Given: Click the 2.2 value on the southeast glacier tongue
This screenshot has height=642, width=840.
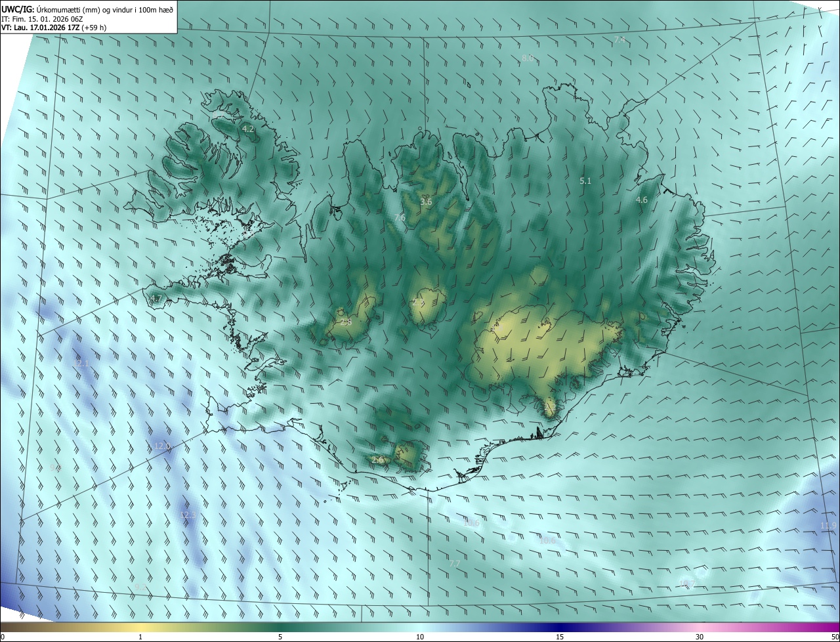Looking at the screenshot, I should 550,407.
